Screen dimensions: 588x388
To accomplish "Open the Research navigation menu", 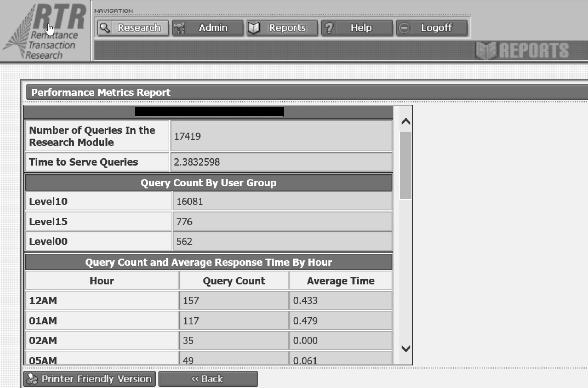I will click(139, 28).
